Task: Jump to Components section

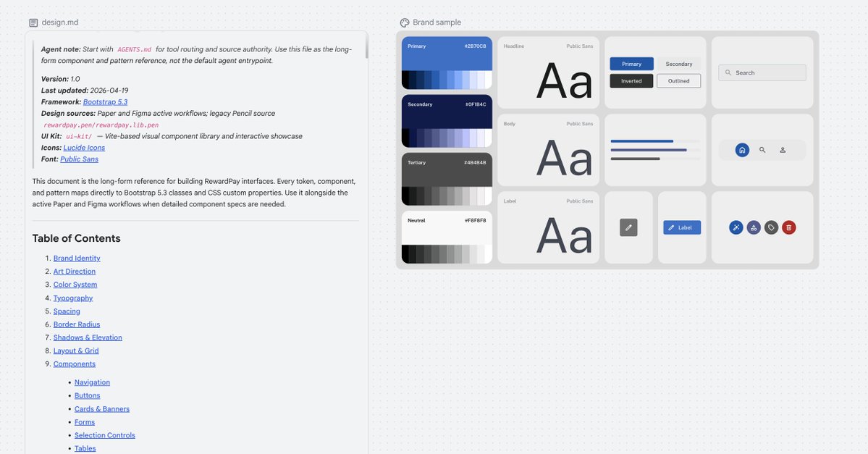Action: point(74,363)
